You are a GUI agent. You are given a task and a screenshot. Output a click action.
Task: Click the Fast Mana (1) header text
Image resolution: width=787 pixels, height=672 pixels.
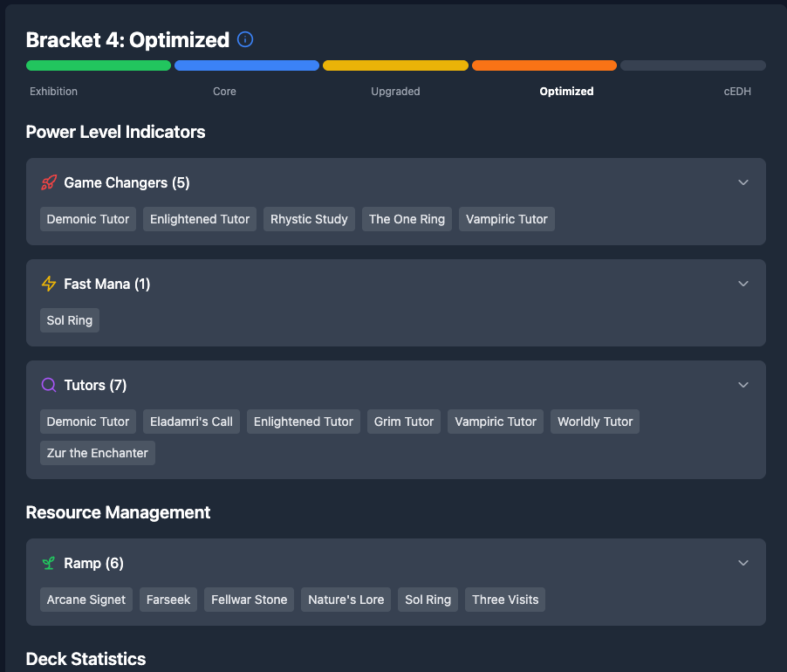coord(107,284)
